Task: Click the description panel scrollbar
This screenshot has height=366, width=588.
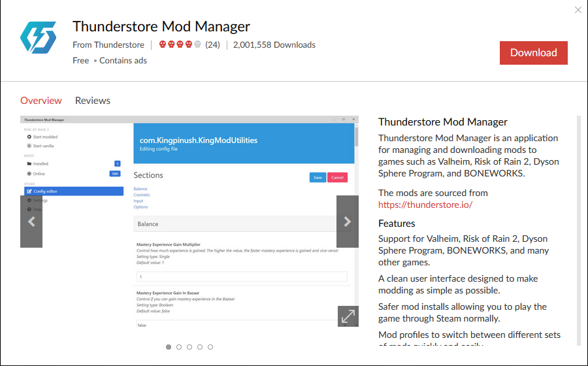Action: pyautogui.click(x=578, y=229)
